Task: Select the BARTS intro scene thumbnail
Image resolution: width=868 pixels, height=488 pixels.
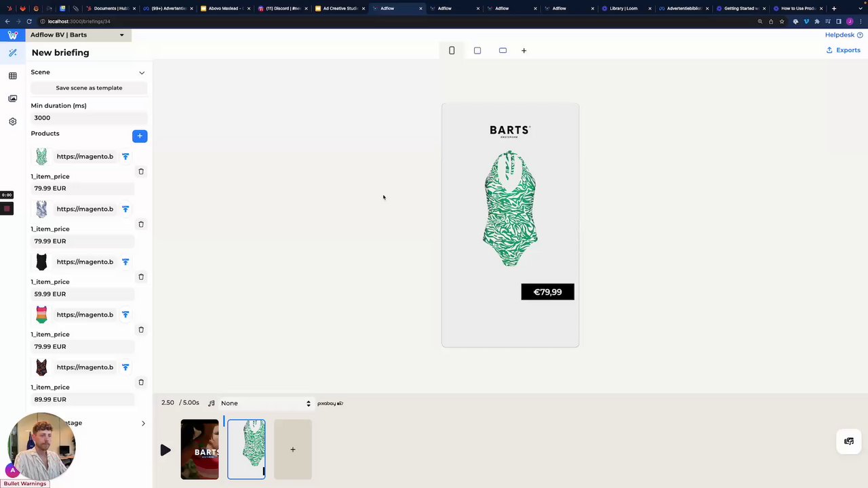Action: point(199,449)
